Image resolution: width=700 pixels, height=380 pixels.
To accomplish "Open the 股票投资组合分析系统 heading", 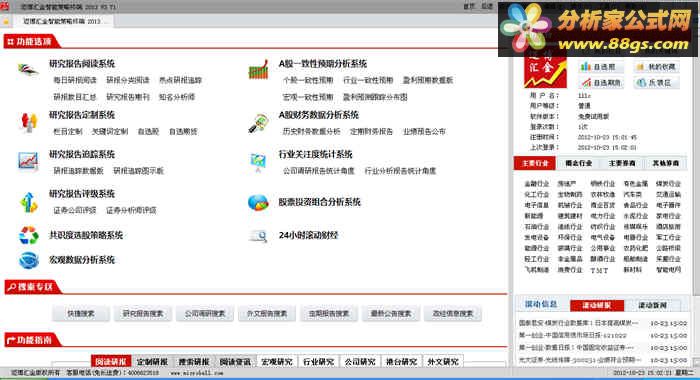I will (319, 202).
